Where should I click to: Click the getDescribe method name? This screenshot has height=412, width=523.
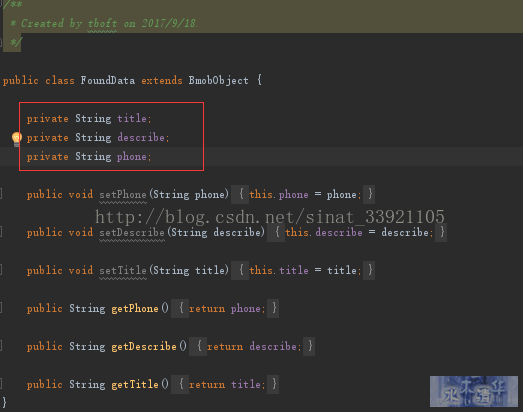coord(144,347)
